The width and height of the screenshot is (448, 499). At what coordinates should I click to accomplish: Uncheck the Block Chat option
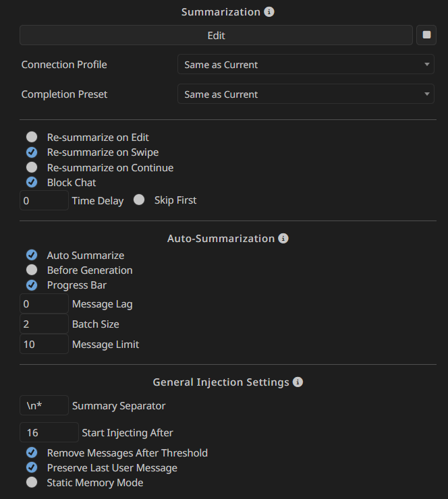(32, 182)
